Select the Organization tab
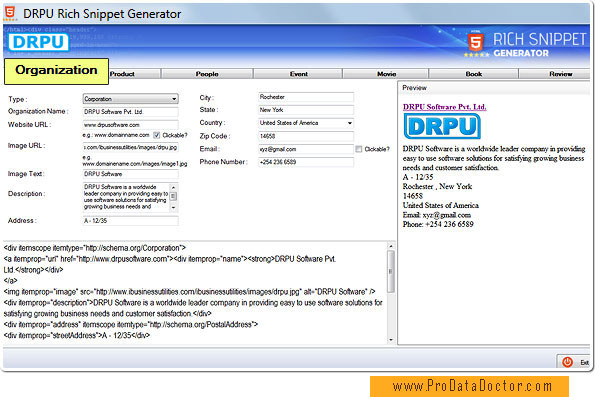Image resolution: width=595 pixels, height=397 pixels. pyautogui.click(x=57, y=71)
